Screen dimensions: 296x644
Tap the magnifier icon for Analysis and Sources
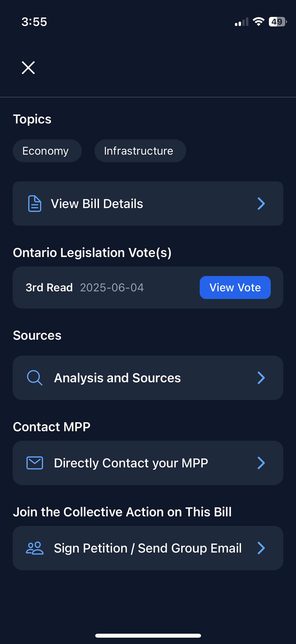[x=35, y=378]
